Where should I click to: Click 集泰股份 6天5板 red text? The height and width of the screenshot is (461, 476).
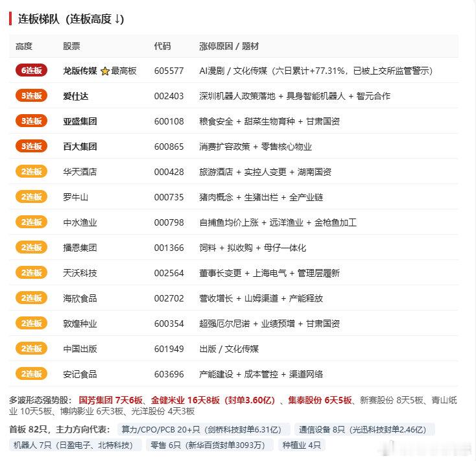click(x=320, y=400)
